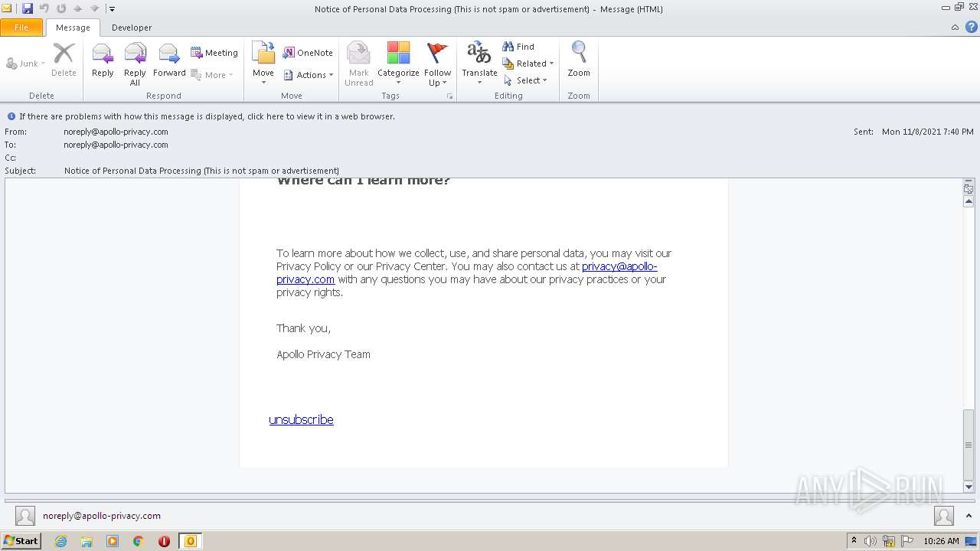980x551 pixels.
Task: Open the Actions dropdown menu
Action: click(308, 75)
